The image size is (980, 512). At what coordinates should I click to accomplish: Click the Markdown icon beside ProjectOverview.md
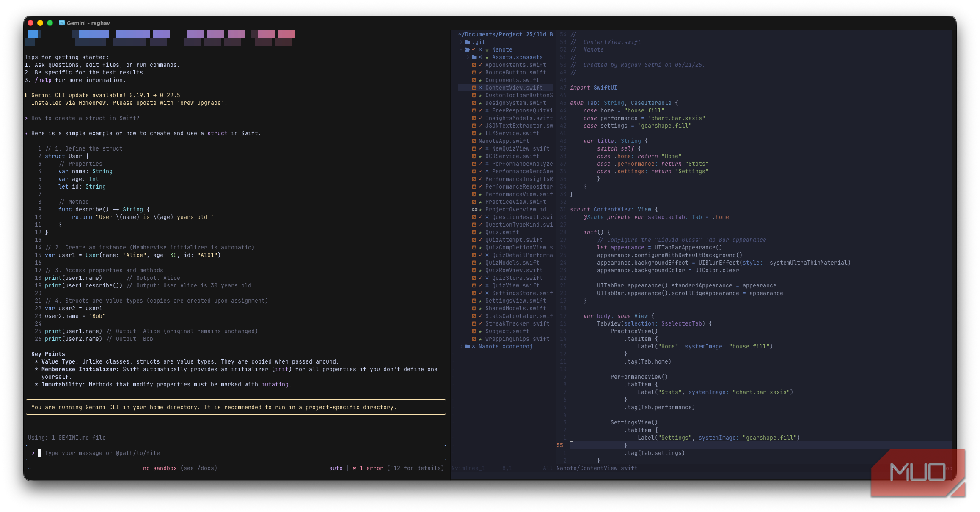point(474,210)
